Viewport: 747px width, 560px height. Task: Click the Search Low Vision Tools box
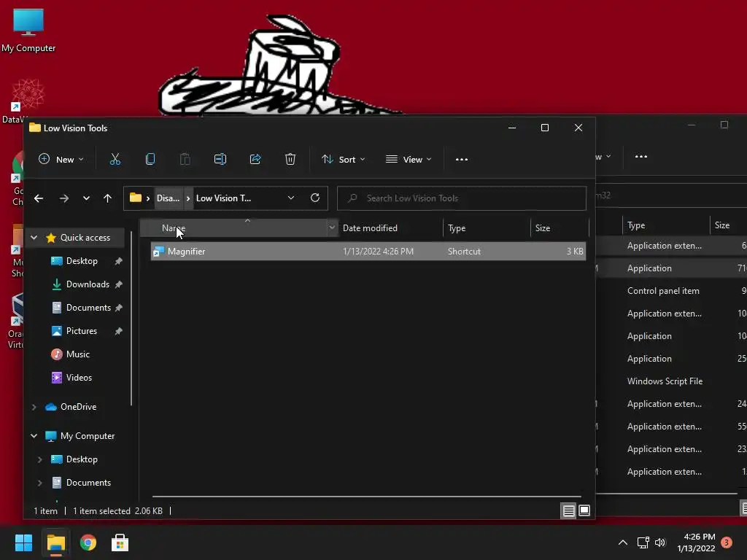[x=462, y=198]
